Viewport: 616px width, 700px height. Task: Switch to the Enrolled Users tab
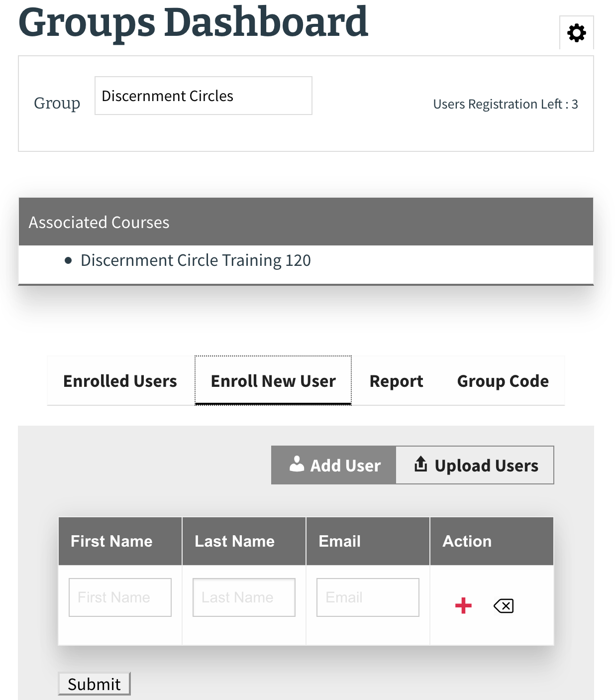pyautogui.click(x=119, y=380)
